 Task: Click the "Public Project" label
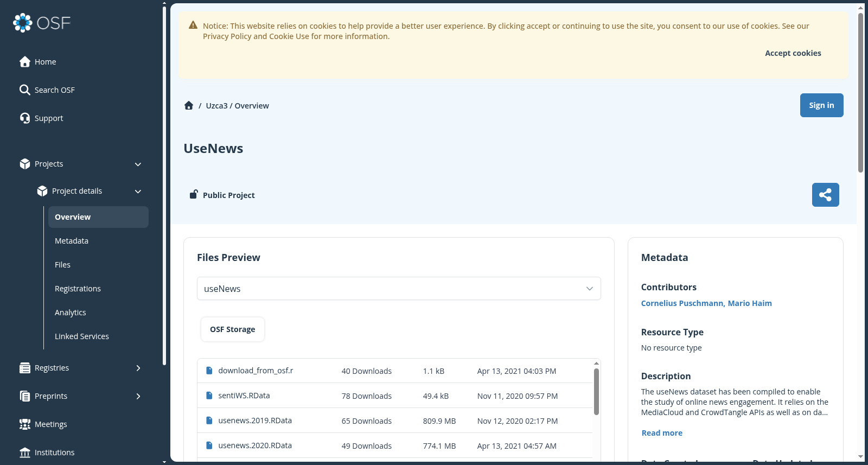pos(229,195)
